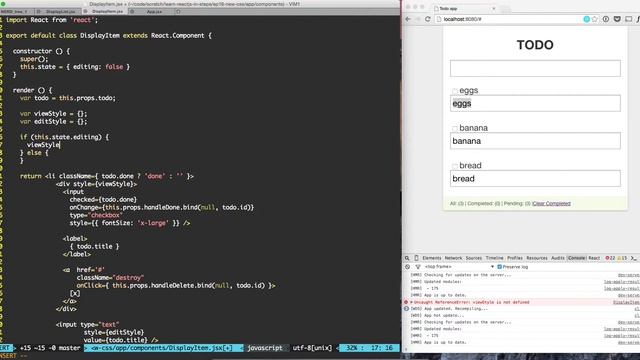Click the rectangular cast-like toolbar icon

tap(629, 19)
